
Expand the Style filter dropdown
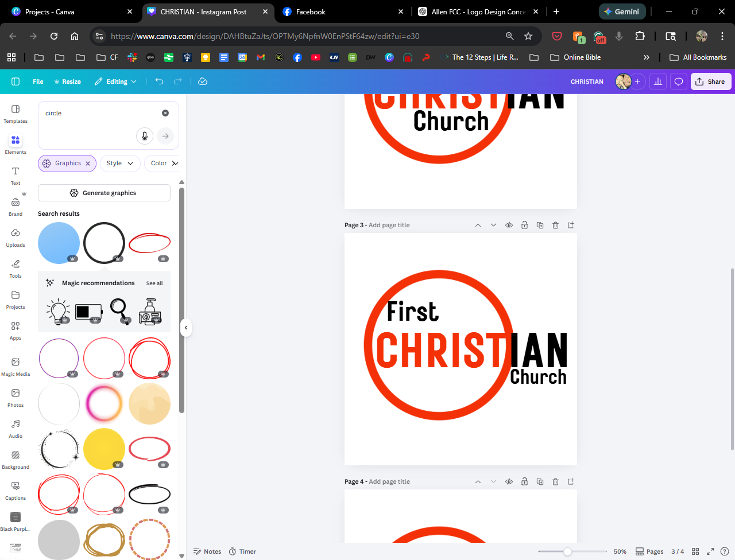click(120, 164)
